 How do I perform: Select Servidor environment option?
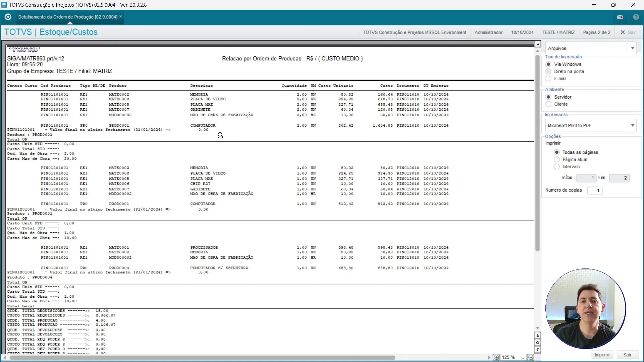coord(548,97)
